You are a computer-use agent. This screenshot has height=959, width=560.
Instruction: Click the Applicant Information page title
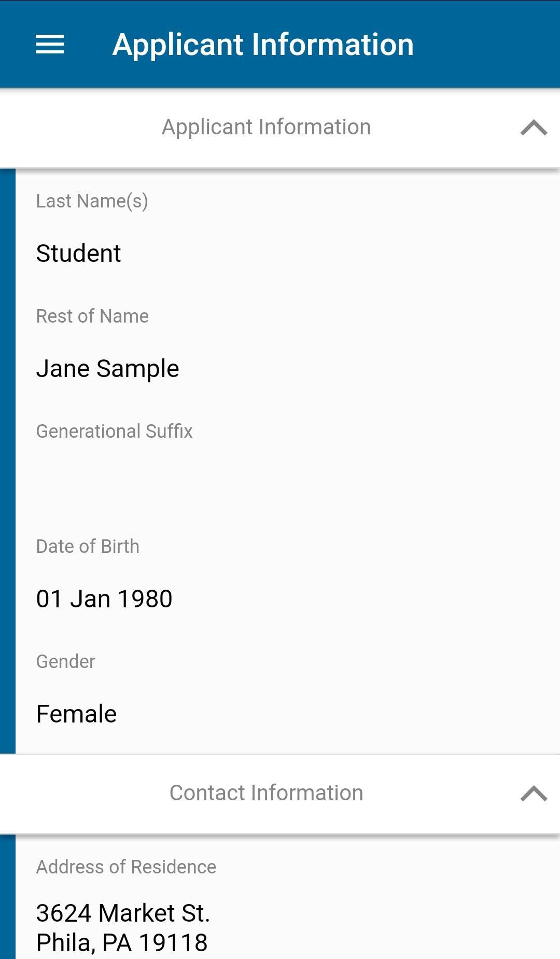pyautogui.click(x=263, y=45)
